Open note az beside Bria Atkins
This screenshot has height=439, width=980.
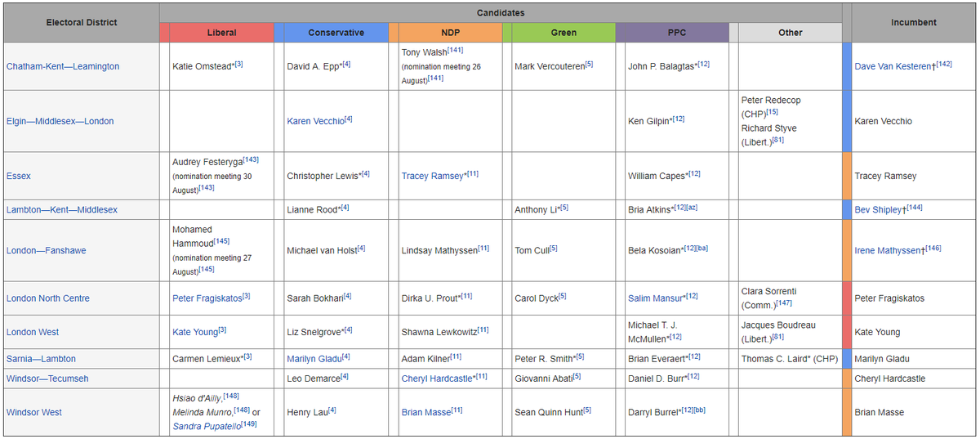(692, 208)
